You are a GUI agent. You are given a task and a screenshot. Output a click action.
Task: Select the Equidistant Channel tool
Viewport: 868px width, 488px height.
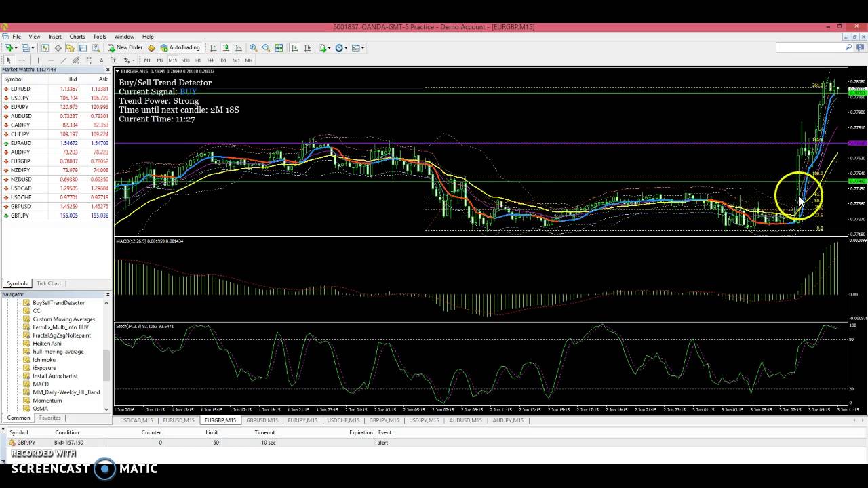pyautogui.click(x=76, y=60)
